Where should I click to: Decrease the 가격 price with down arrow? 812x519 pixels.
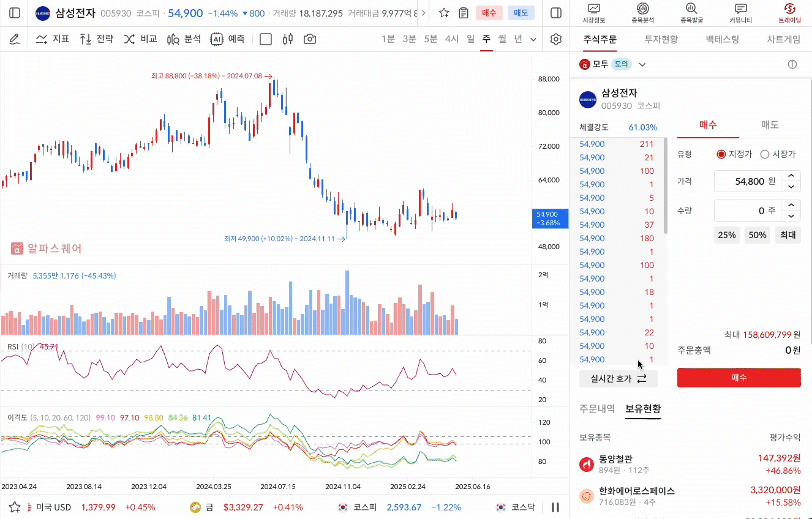point(792,187)
